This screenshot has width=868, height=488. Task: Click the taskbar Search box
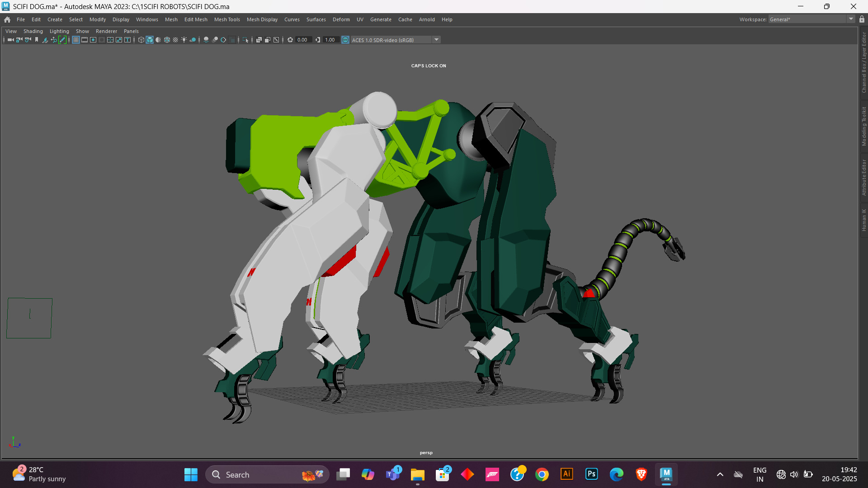pos(267,474)
